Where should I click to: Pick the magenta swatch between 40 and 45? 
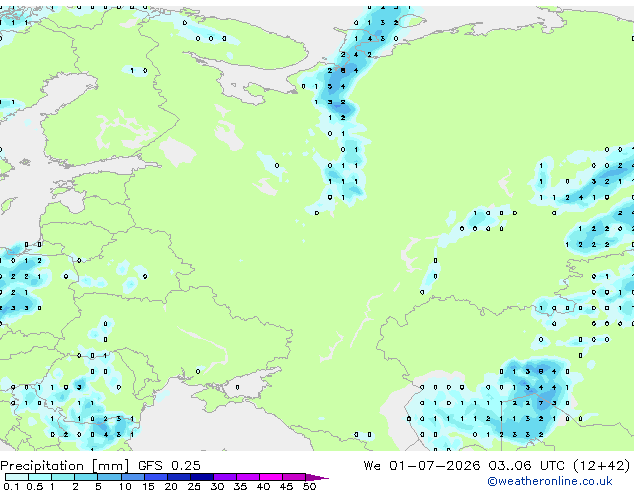[x=271, y=477]
